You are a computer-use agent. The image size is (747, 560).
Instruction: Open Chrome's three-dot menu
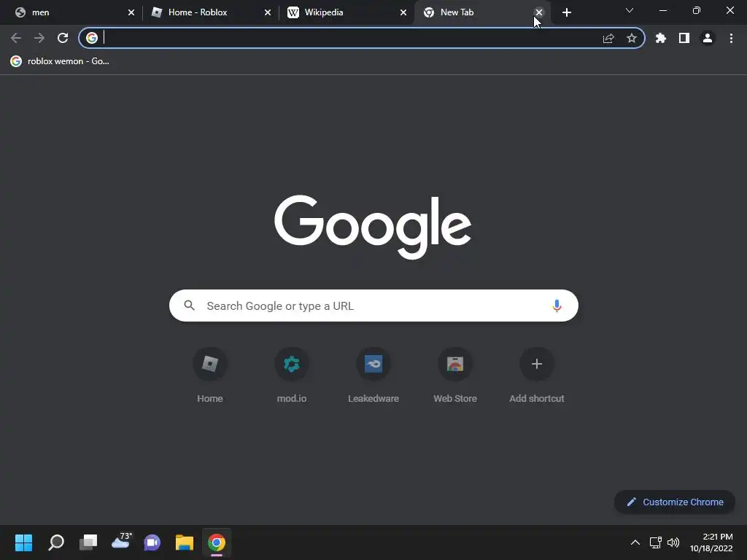(x=731, y=38)
